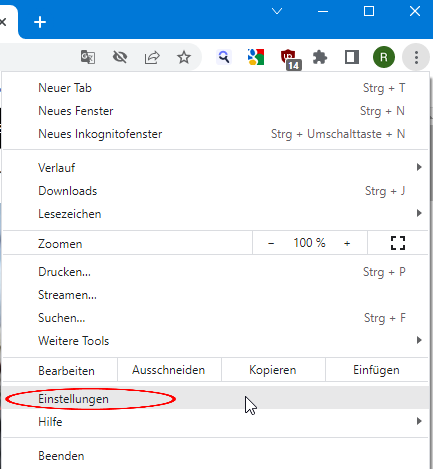Click the Ausschneiden button

click(x=169, y=370)
